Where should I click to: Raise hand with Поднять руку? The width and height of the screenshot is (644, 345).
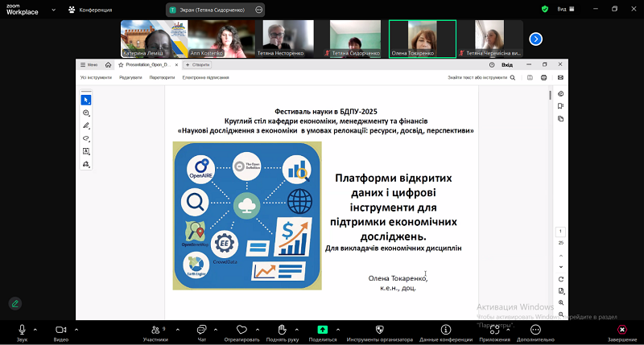[282, 330]
